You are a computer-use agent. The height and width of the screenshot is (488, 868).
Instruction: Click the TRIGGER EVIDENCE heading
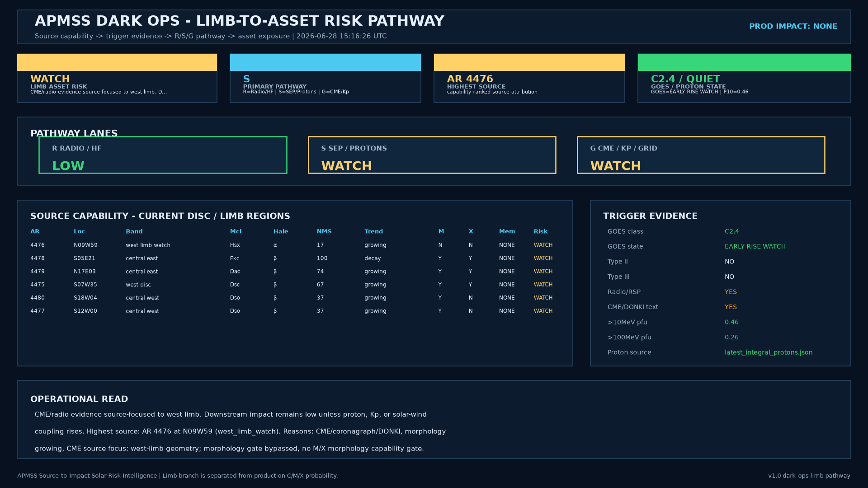[650, 216]
